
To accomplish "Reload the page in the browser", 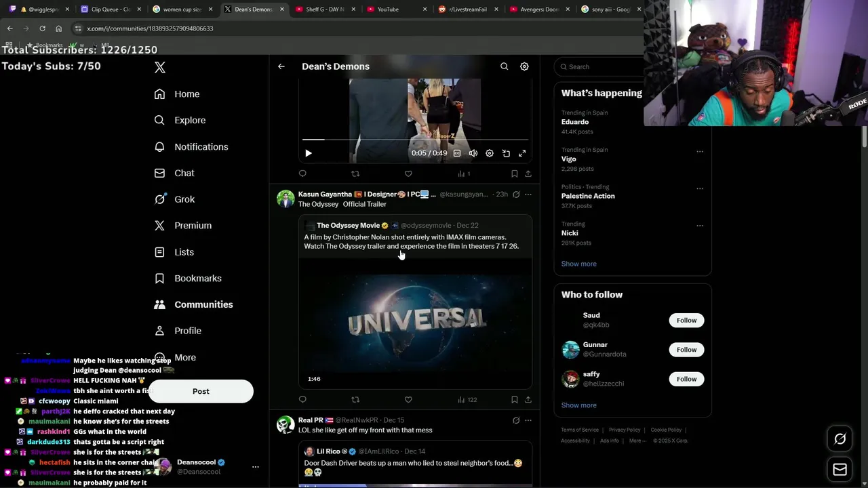I will [42, 28].
